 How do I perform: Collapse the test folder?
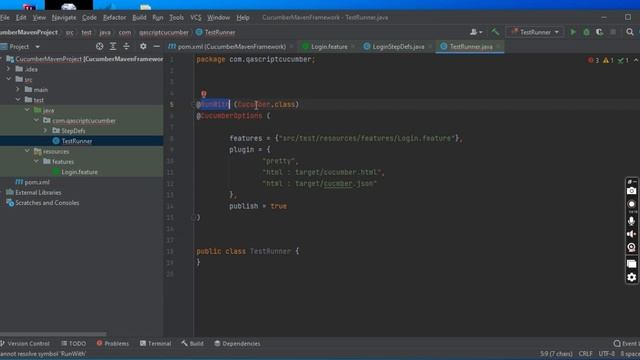18,100
